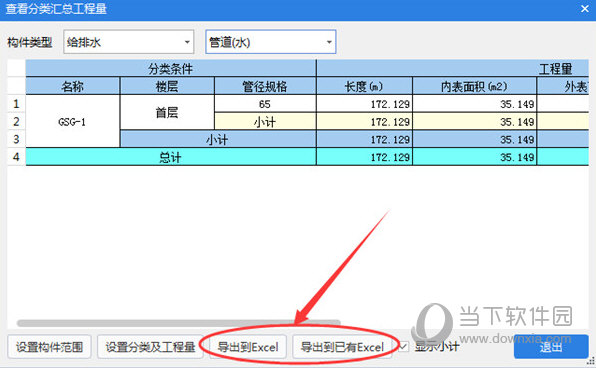This screenshot has height=368, width=596.
Task: Select the 总计 total row cell
Action: (x=171, y=157)
